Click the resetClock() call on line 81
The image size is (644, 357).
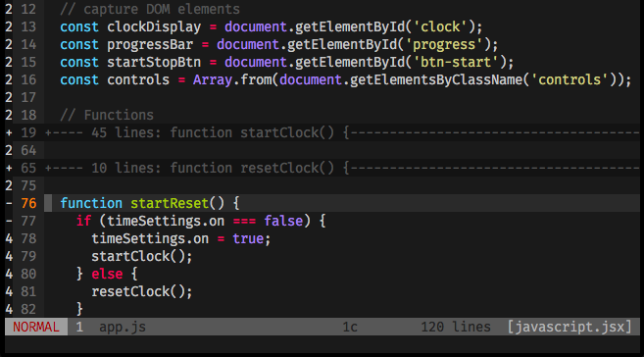click(x=142, y=291)
